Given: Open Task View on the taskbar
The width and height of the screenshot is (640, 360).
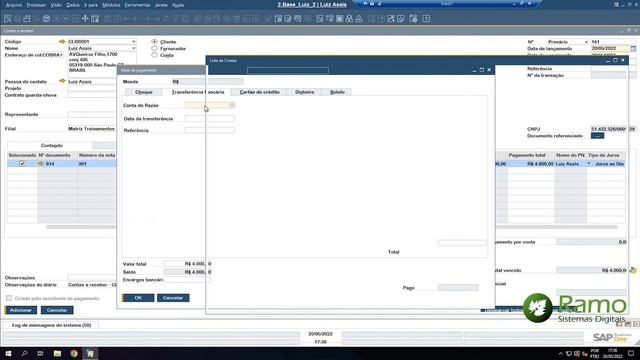Looking at the screenshot, I should tap(40, 353).
